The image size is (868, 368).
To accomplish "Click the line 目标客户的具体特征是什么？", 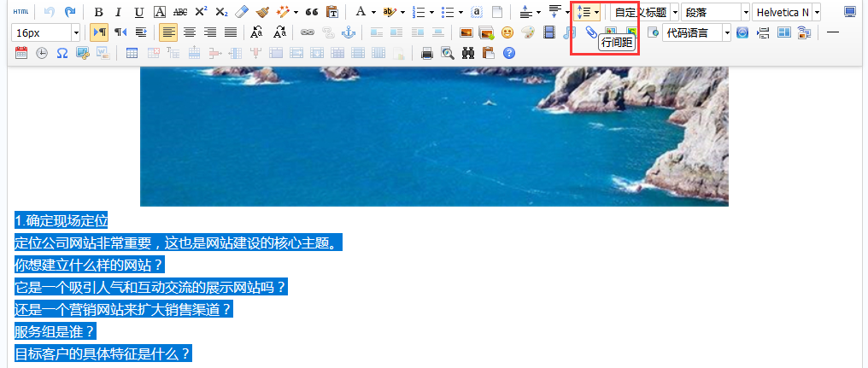I will click(103, 353).
